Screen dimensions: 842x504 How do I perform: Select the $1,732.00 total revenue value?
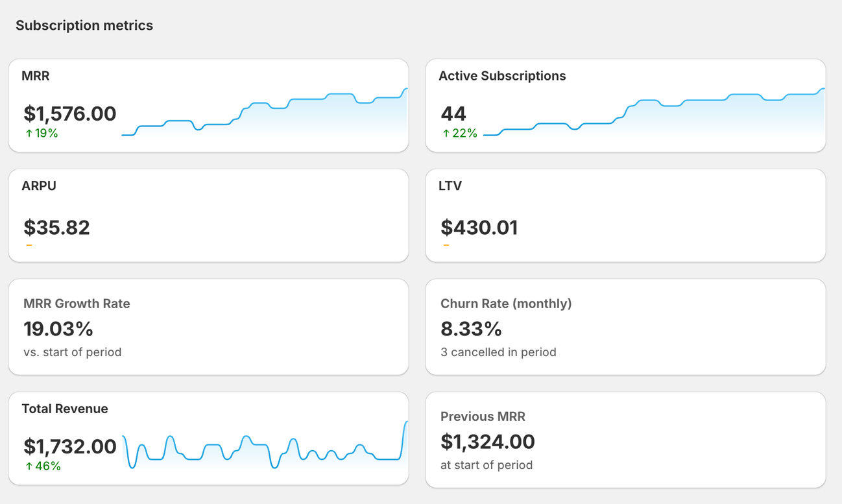(70, 446)
